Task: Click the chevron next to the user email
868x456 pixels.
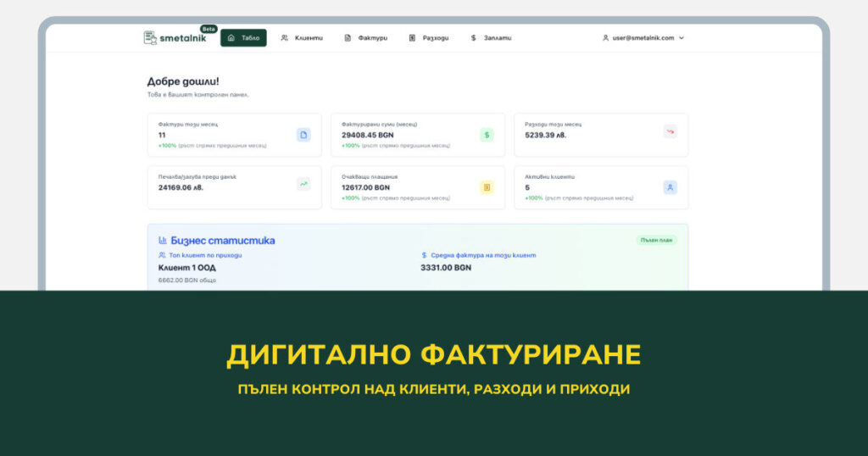Action: point(682,38)
